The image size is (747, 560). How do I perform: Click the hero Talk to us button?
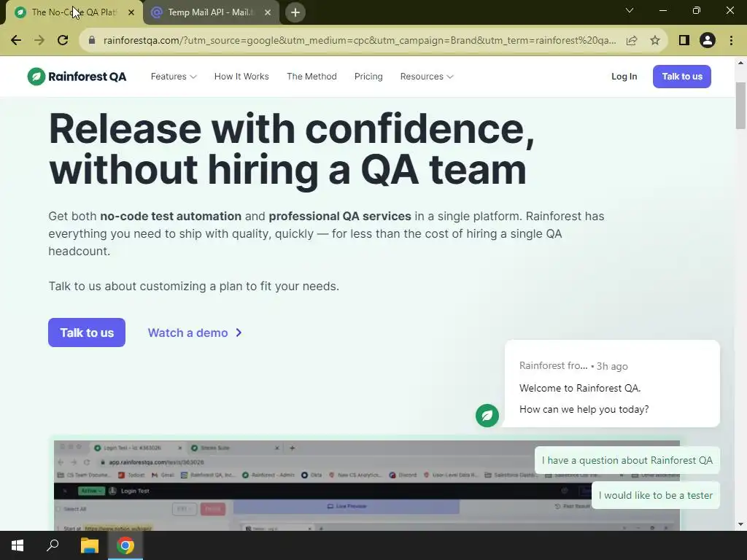click(x=87, y=332)
